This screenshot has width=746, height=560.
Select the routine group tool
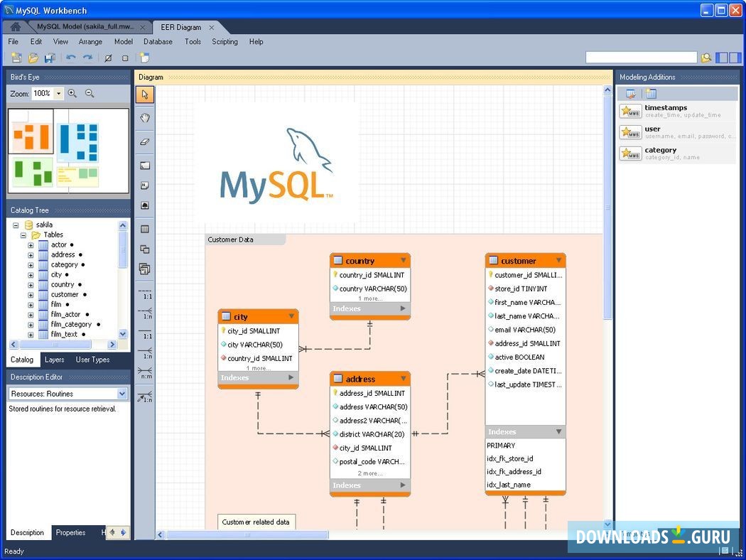pos(145,269)
